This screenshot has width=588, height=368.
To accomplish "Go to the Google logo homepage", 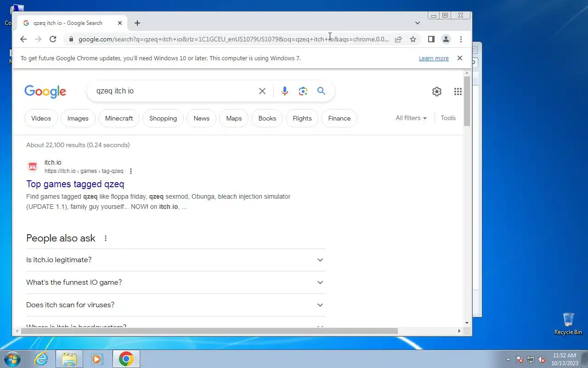I will pos(45,91).
